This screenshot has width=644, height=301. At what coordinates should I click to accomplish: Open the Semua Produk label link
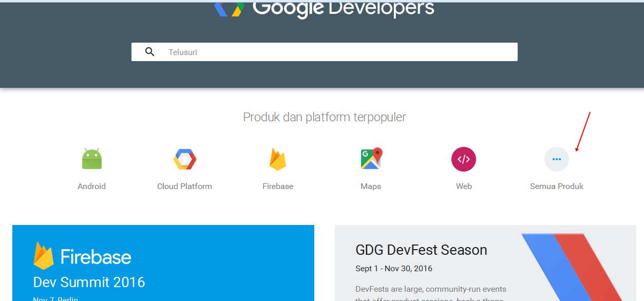(557, 186)
